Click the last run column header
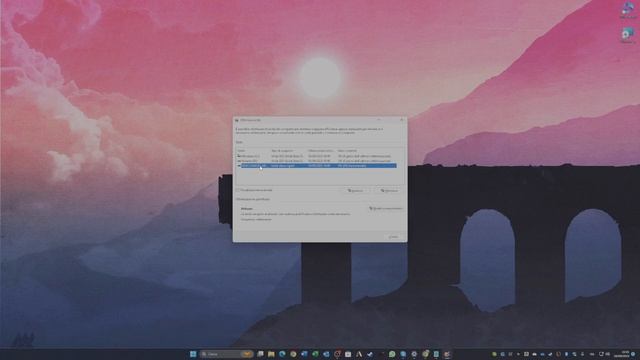640x360 pixels. point(322,151)
